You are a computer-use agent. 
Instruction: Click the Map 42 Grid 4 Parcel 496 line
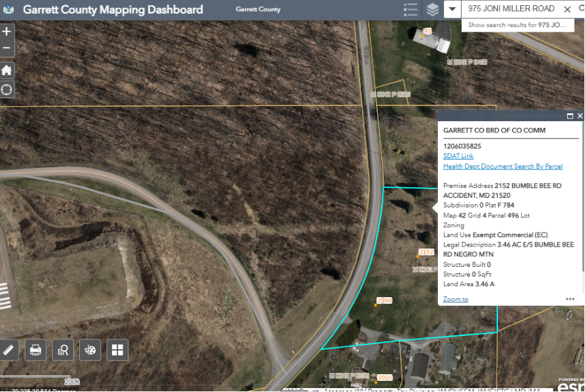pos(487,215)
